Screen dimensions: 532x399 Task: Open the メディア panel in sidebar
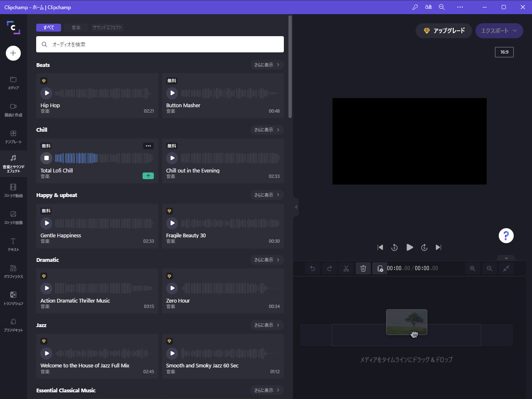click(13, 83)
